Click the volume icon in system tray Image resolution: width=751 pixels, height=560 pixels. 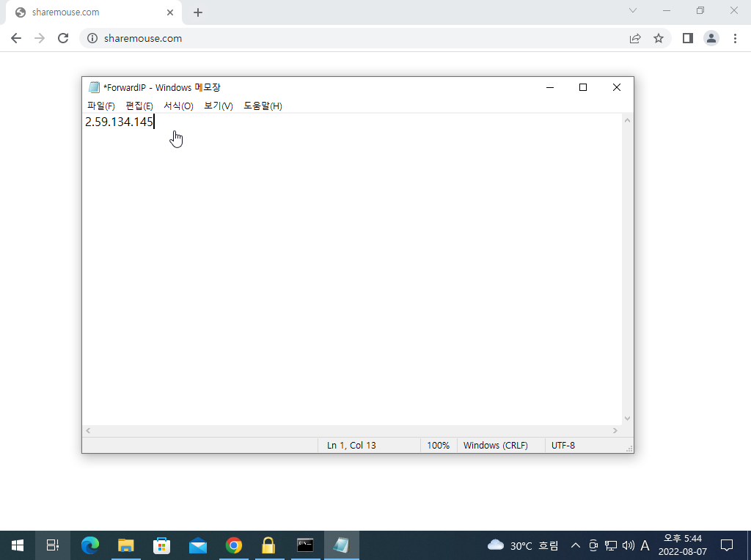click(x=628, y=545)
